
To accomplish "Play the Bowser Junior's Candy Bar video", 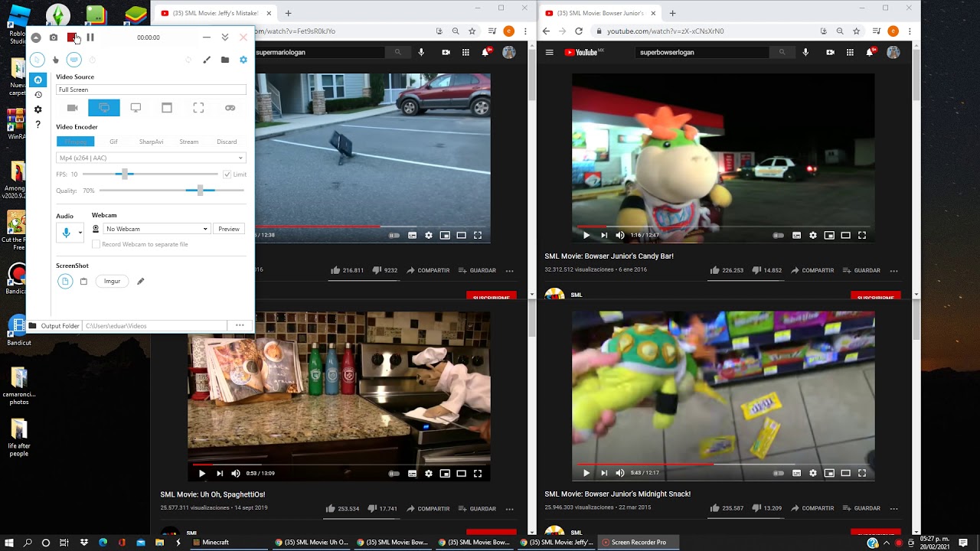I will tap(586, 236).
